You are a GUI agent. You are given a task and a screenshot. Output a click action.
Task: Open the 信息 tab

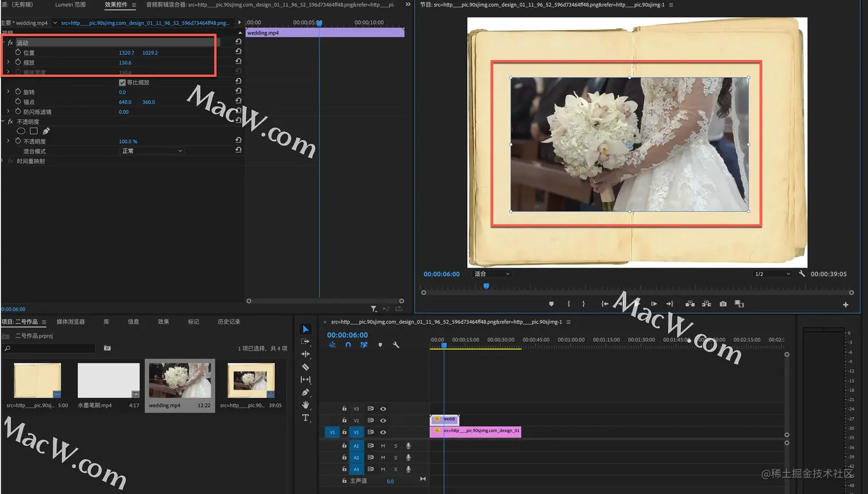(133, 322)
